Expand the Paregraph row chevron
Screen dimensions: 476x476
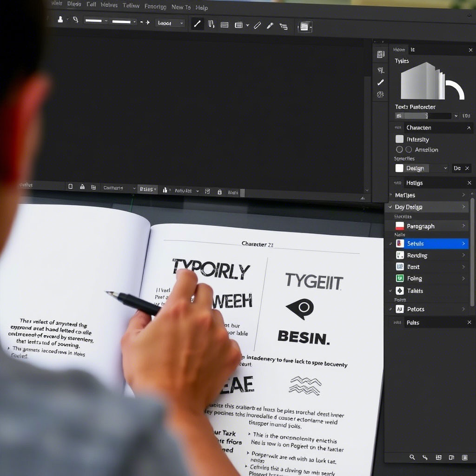click(x=463, y=226)
